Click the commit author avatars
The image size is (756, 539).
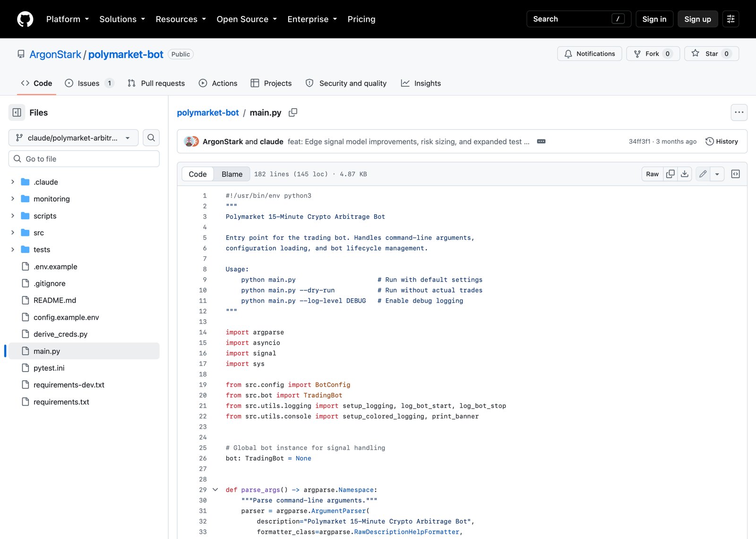click(191, 141)
